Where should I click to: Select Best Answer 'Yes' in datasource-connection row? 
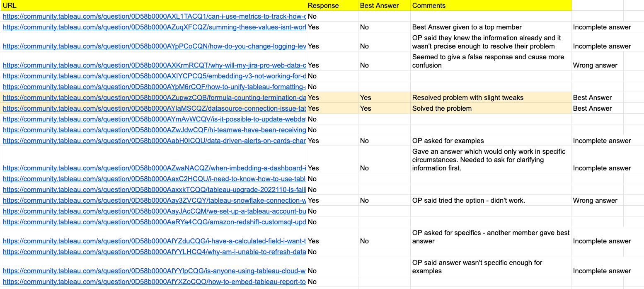pos(385,108)
